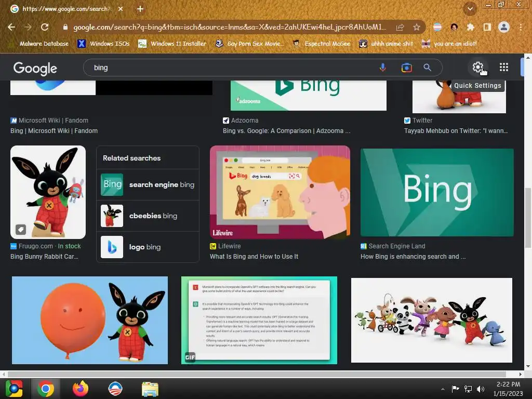Open File Explorer from the taskbar
Viewport: 532px width, 399px height.
[x=150, y=389]
